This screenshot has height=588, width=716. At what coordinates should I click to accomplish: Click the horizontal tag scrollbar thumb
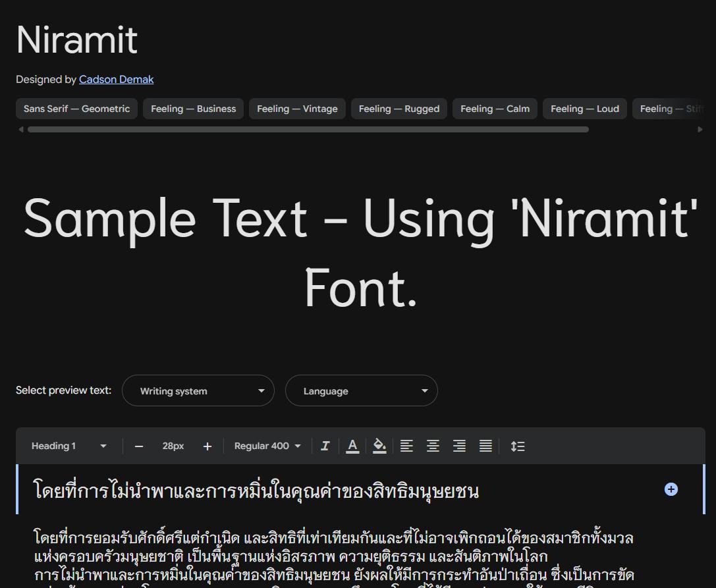click(308, 130)
